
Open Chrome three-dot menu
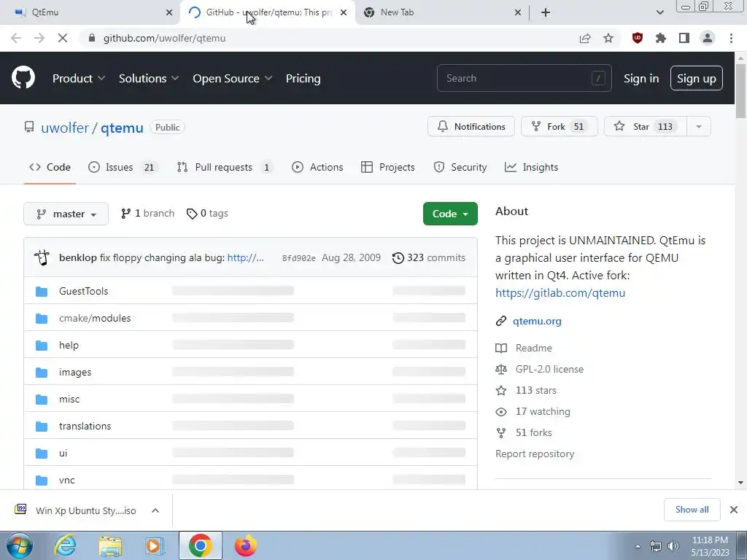731,38
